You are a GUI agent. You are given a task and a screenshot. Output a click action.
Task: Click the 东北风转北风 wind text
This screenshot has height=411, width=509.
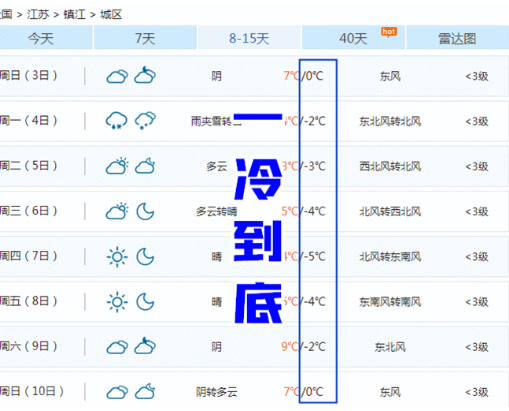click(x=390, y=121)
